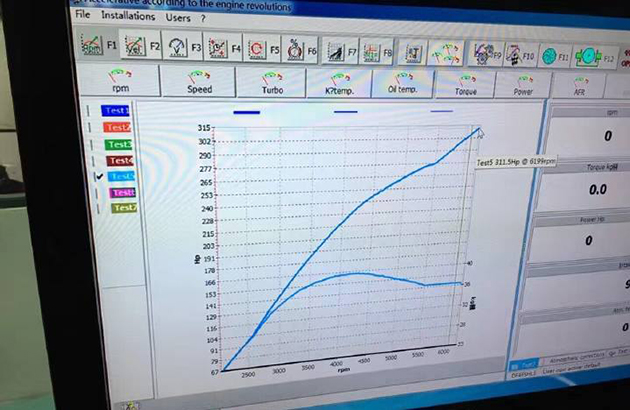Click the orange Test2 color label
This screenshot has height=410, width=630.
[118, 128]
